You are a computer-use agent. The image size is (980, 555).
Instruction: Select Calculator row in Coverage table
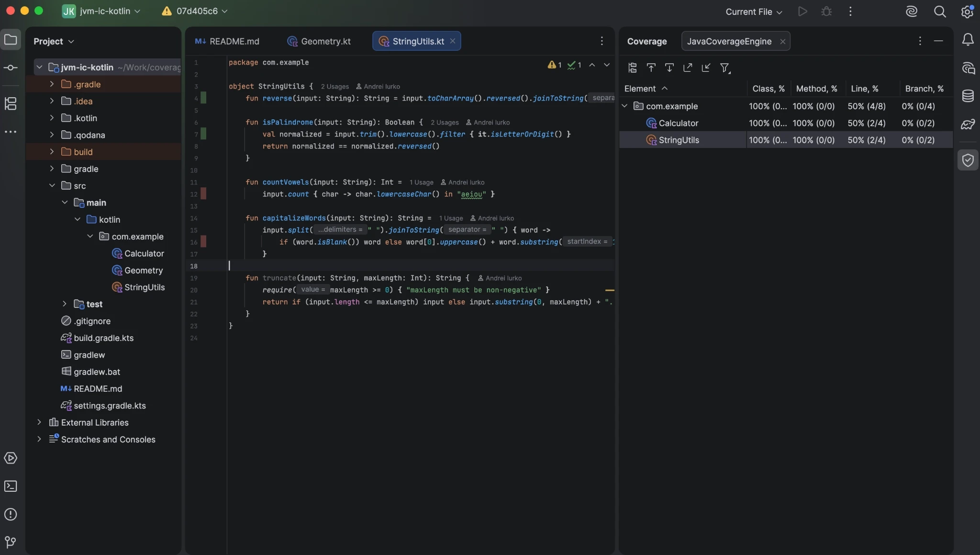coord(786,123)
